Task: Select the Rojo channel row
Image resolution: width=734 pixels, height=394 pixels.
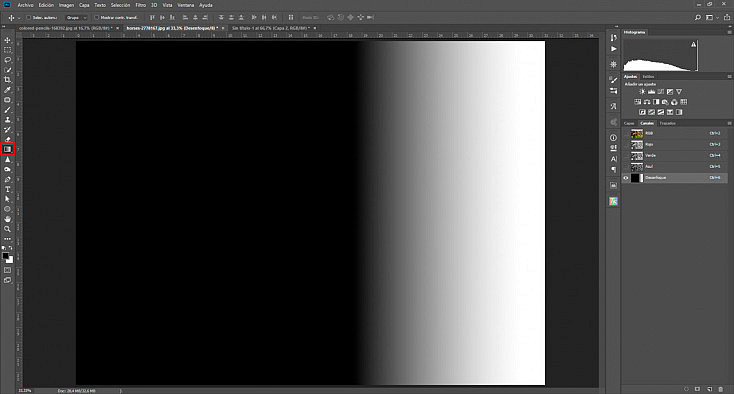Action: click(675, 145)
